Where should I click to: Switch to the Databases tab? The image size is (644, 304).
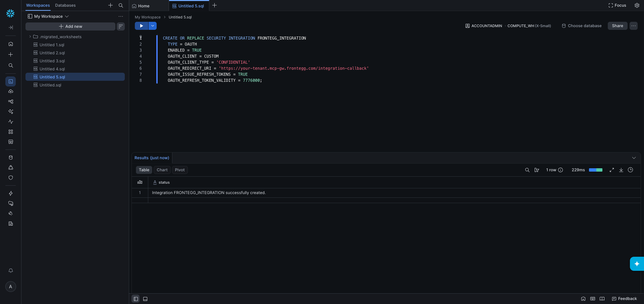65,5
